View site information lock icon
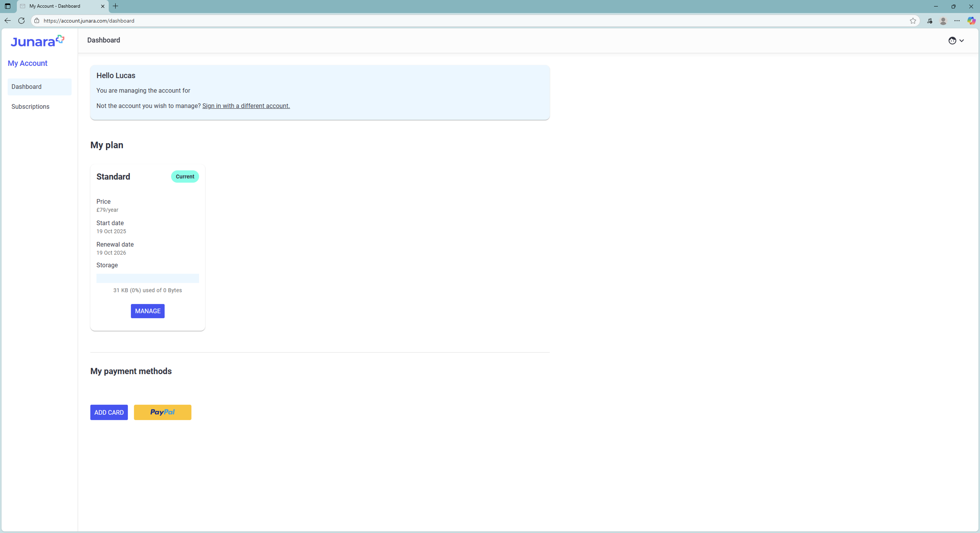The image size is (980, 533). tap(37, 20)
